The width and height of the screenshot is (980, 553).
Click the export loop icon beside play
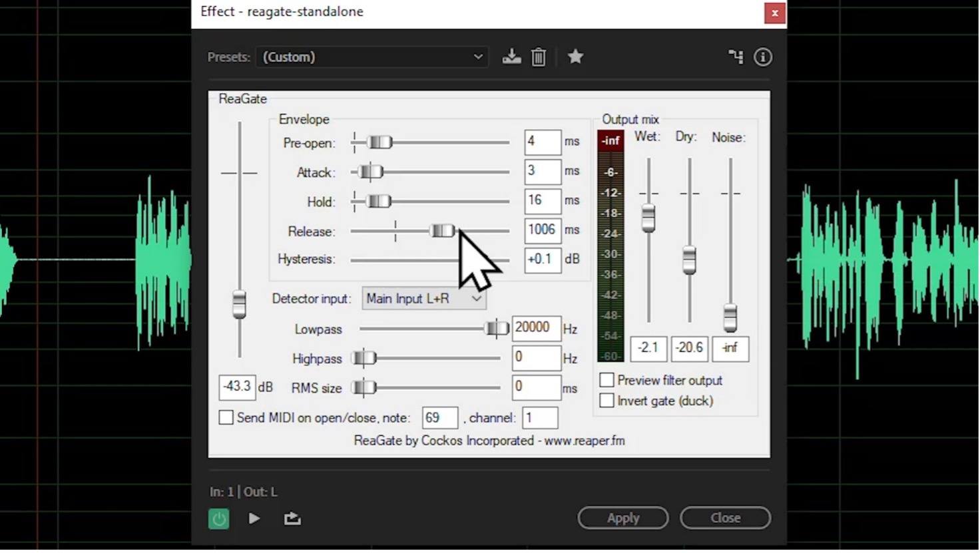(x=292, y=519)
